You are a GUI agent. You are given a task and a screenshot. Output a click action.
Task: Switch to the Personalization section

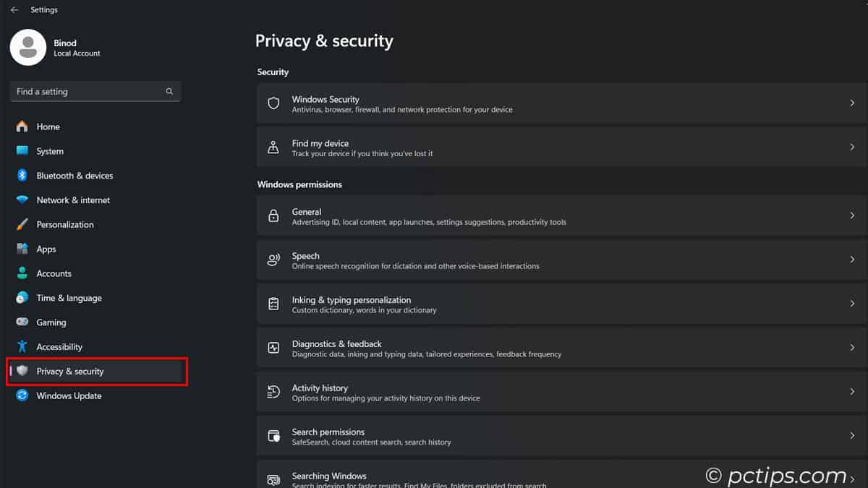pos(64,224)
